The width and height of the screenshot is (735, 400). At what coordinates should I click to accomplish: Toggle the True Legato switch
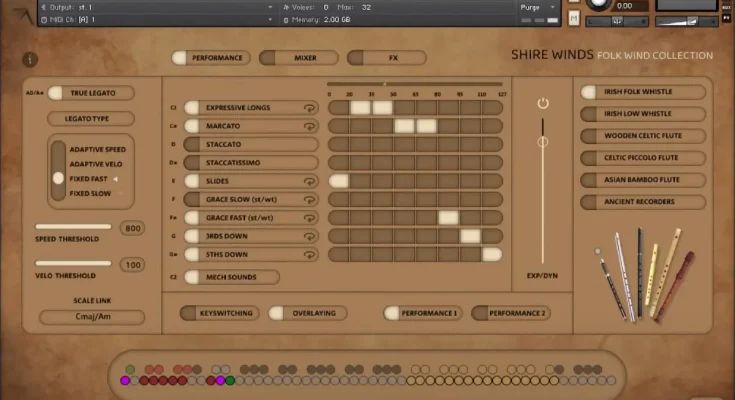[x=56, y=93]
